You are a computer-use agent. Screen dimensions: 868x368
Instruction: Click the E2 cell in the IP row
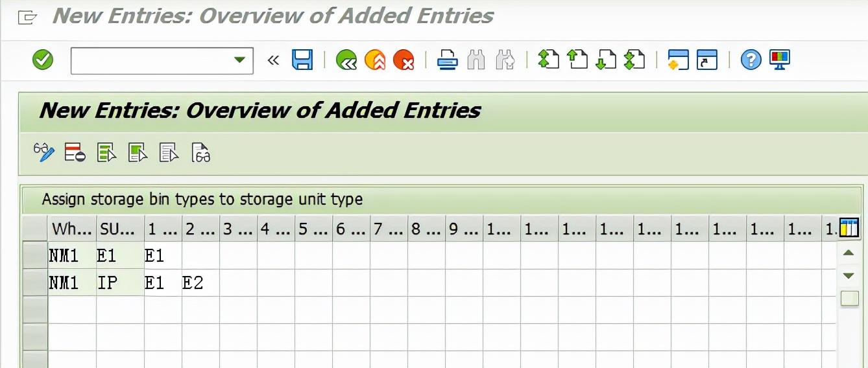point(200,282)
